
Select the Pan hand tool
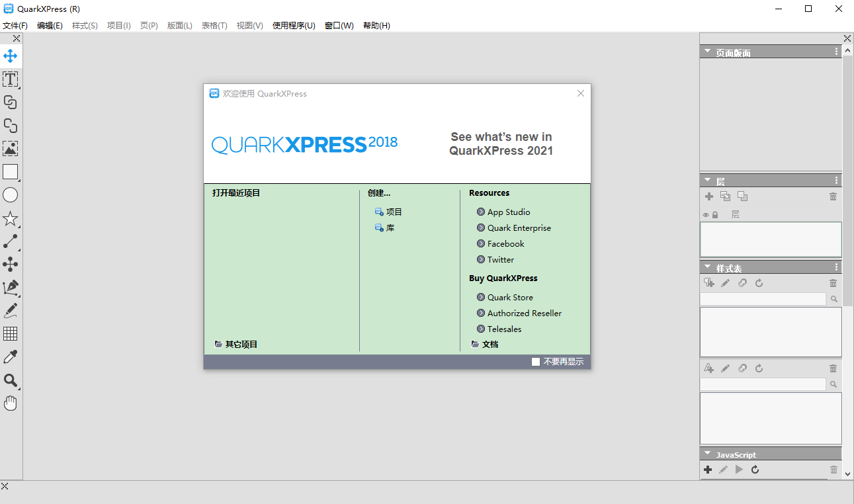tap(10, 403)
